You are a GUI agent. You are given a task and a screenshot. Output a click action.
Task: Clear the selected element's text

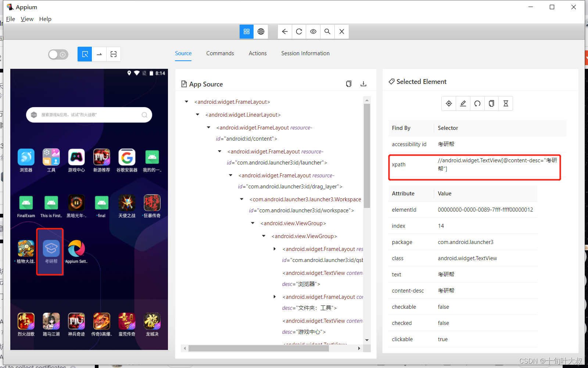point(477,103)
